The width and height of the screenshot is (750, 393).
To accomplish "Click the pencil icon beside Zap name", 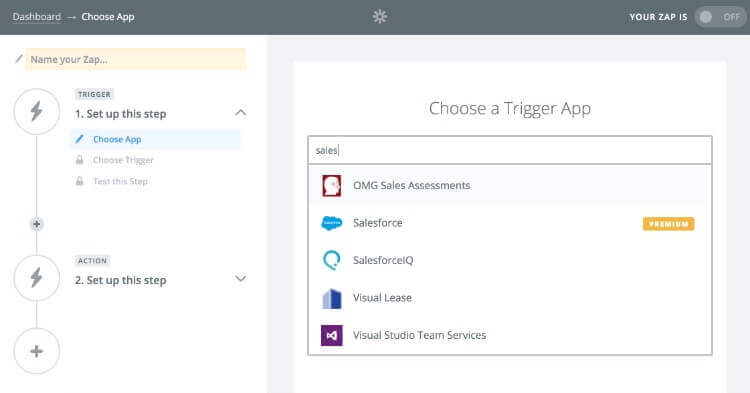I will coord(19,59).
